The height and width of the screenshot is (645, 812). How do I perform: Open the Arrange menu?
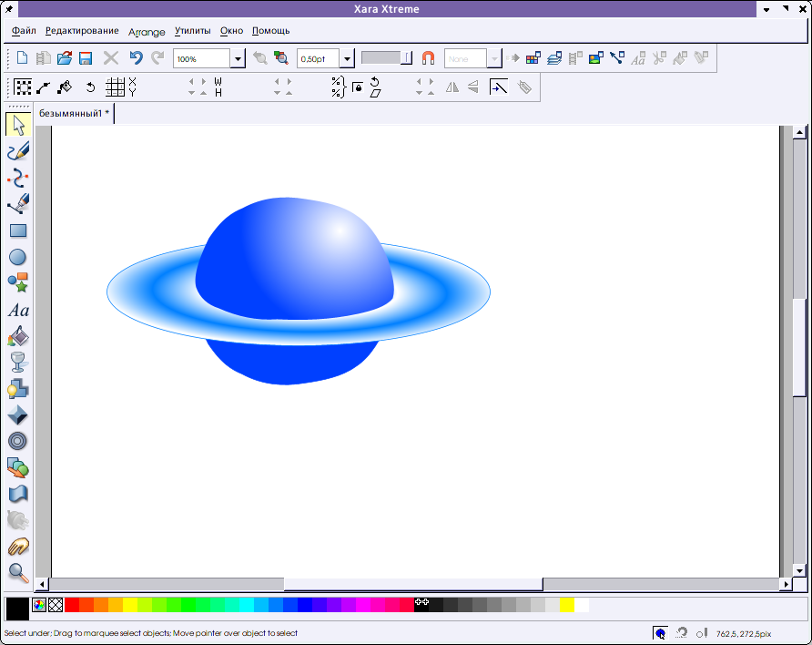point(147,31)
